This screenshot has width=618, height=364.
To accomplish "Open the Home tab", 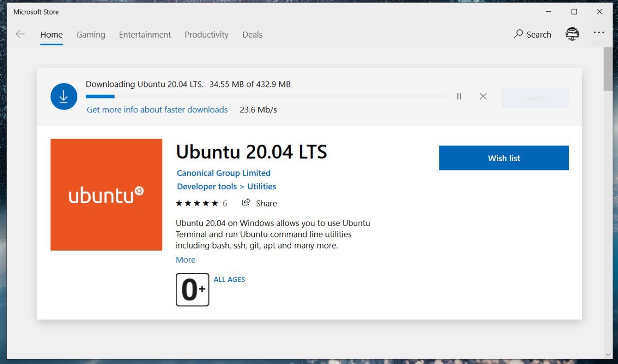I will [x=51, y=35].
